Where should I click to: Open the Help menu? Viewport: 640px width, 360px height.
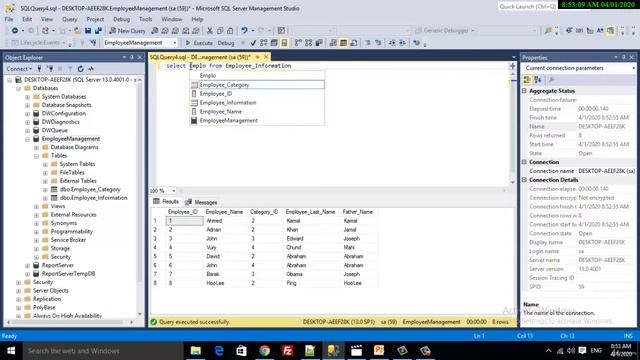197,19
